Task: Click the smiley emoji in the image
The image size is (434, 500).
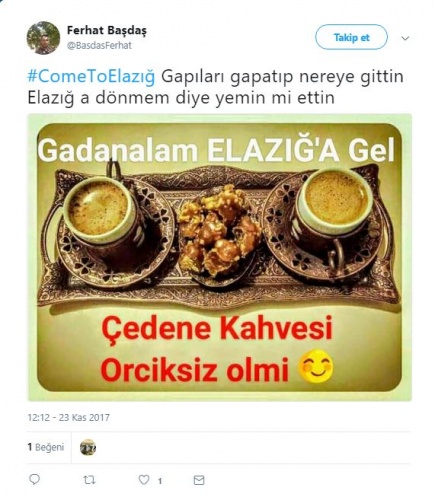Action: click(x=317, y=366)
